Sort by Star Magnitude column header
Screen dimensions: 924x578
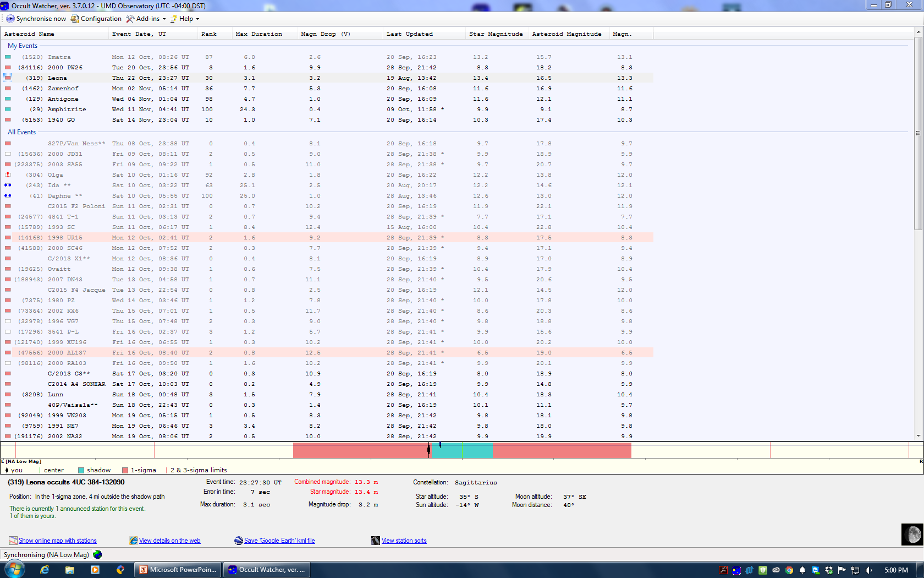(x=496, y=34)
